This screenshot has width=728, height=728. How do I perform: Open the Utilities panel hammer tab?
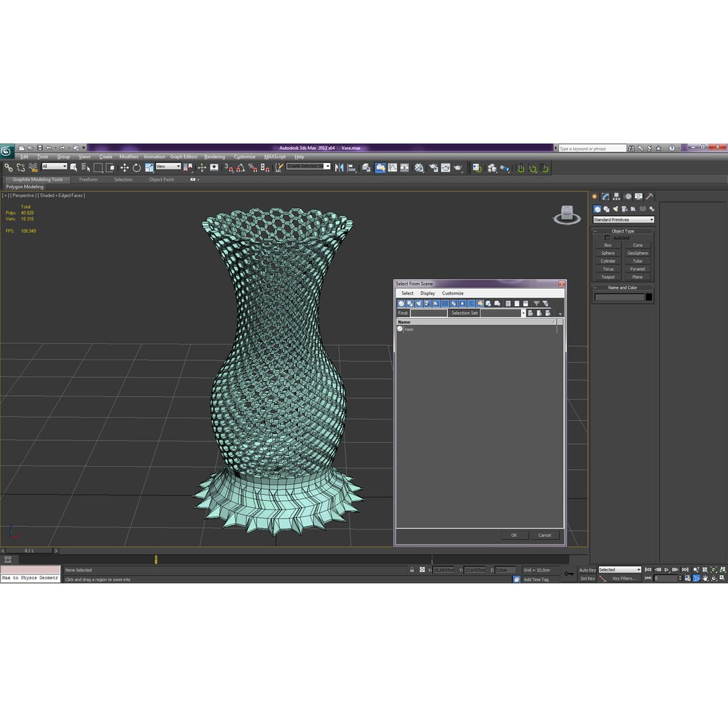(x=650, y=196)
